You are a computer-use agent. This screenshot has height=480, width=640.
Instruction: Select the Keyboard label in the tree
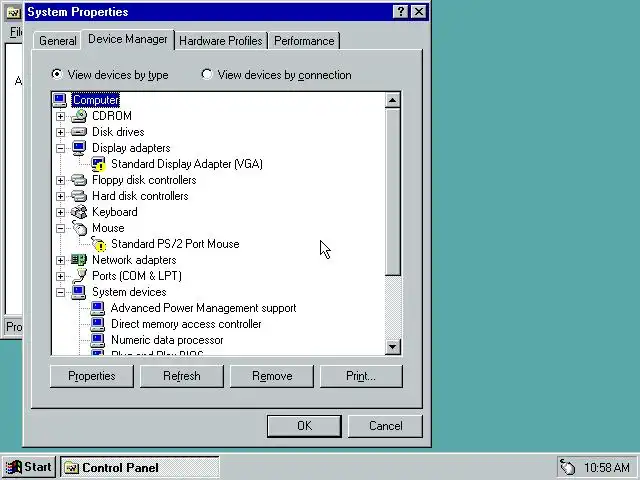point(115,212)
